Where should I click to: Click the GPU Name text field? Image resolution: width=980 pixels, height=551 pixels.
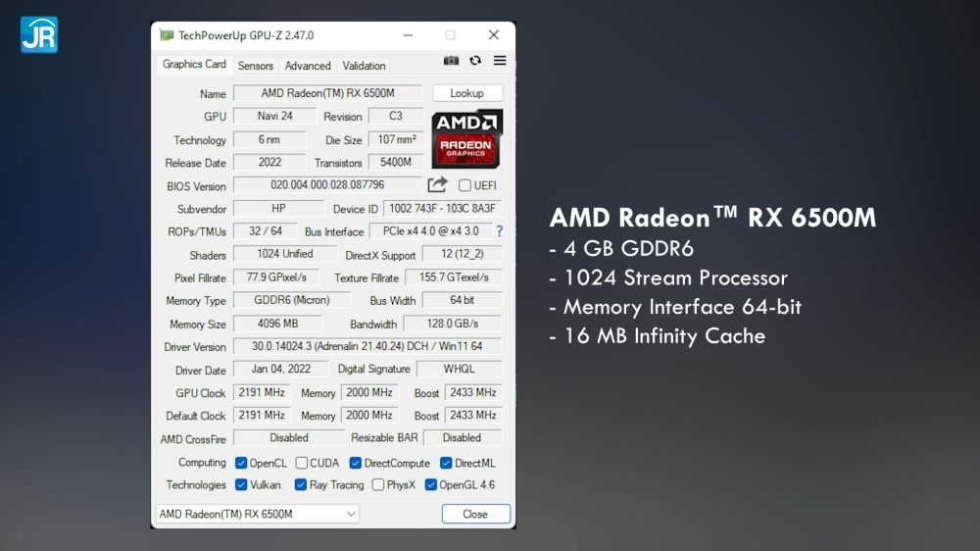pyautogui.click(x=327, y=93)
